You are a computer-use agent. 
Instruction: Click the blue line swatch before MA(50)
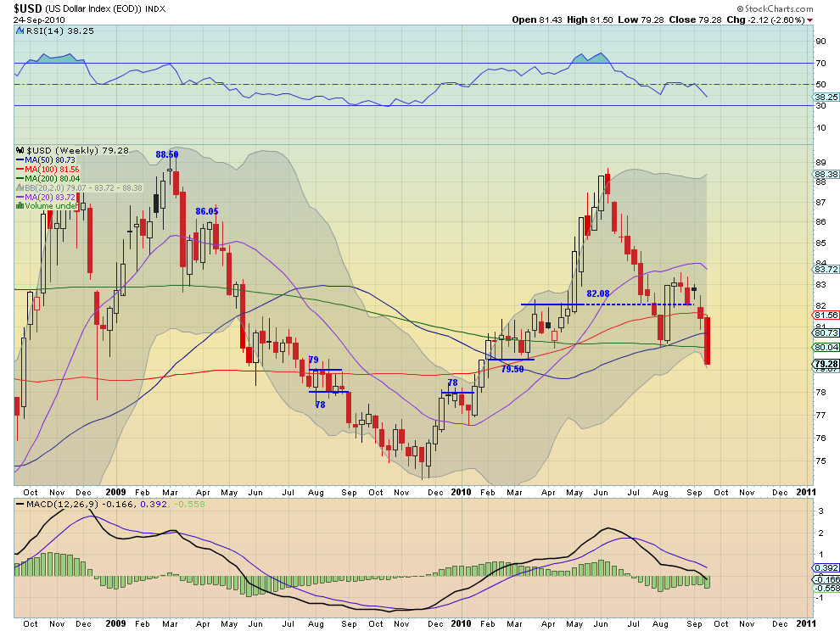tap(20, 159)
